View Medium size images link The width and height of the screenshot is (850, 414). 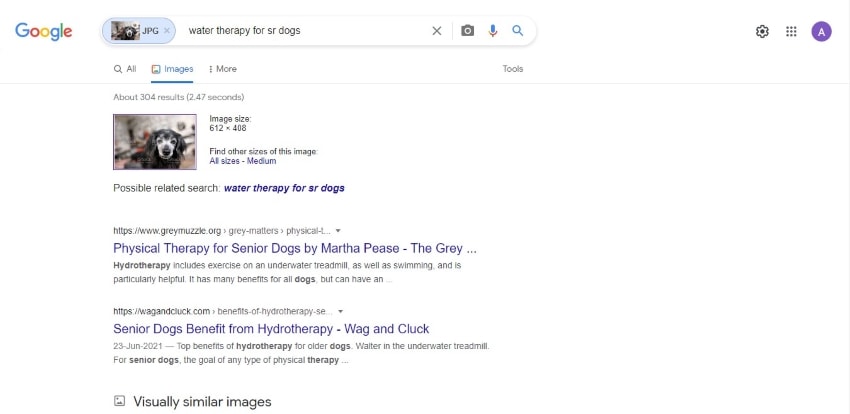pyautogui.click(x=262, y=161)
